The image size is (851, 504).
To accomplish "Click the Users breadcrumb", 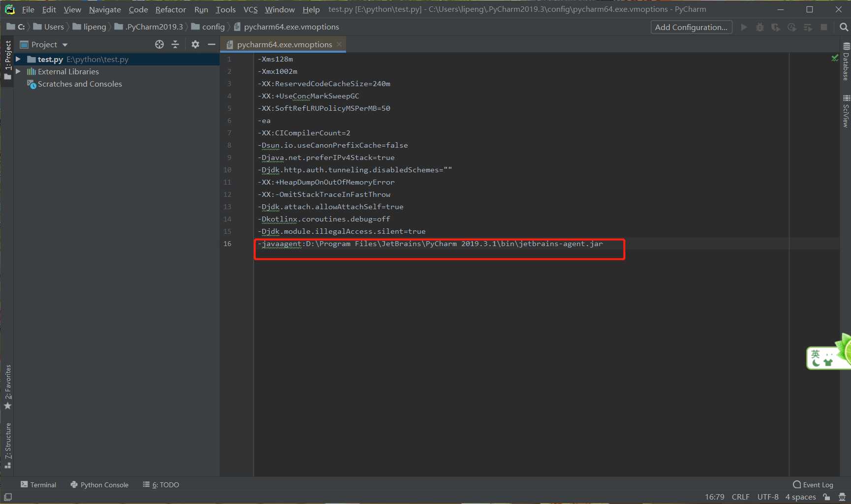I will point(48,27).
